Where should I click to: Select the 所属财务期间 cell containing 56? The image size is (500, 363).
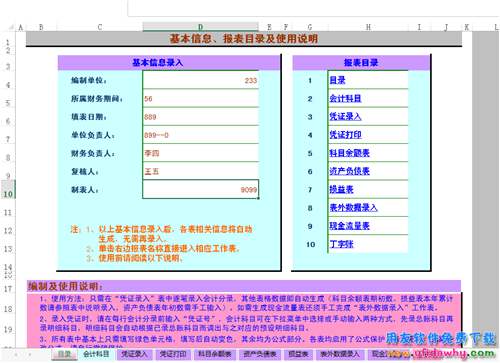tap(201, 98)
